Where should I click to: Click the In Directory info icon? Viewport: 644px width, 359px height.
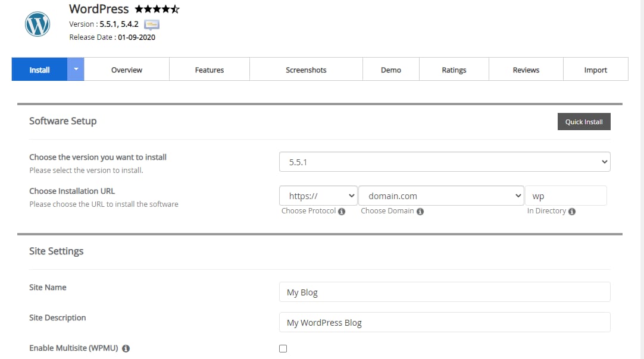point(572,212)
